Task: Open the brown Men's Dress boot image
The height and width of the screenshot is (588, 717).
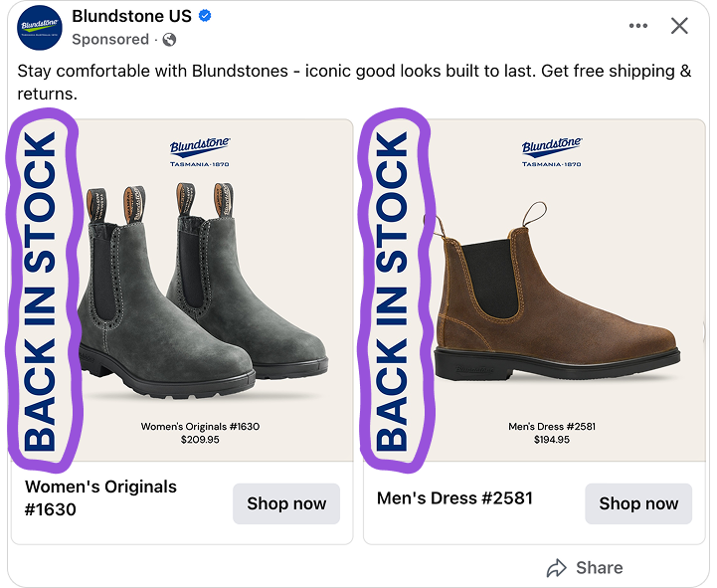Action: (x=554, y=293)
